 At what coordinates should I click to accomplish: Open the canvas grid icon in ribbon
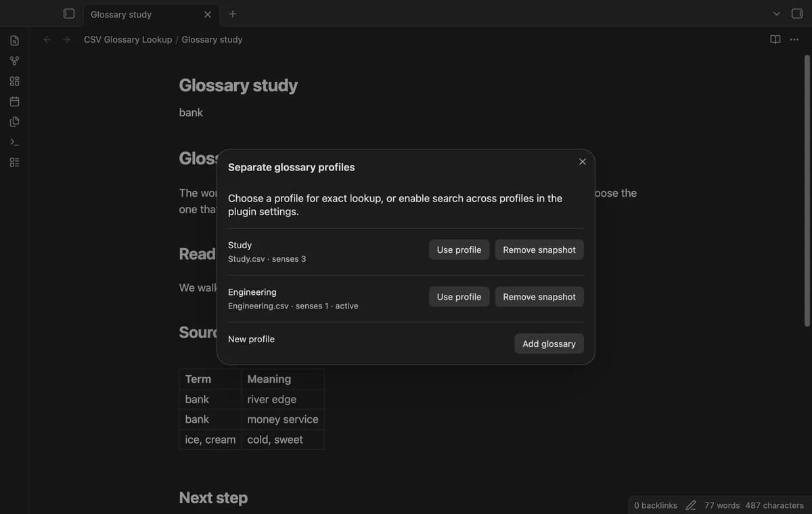pyautogui.click(x=14, y=81)
